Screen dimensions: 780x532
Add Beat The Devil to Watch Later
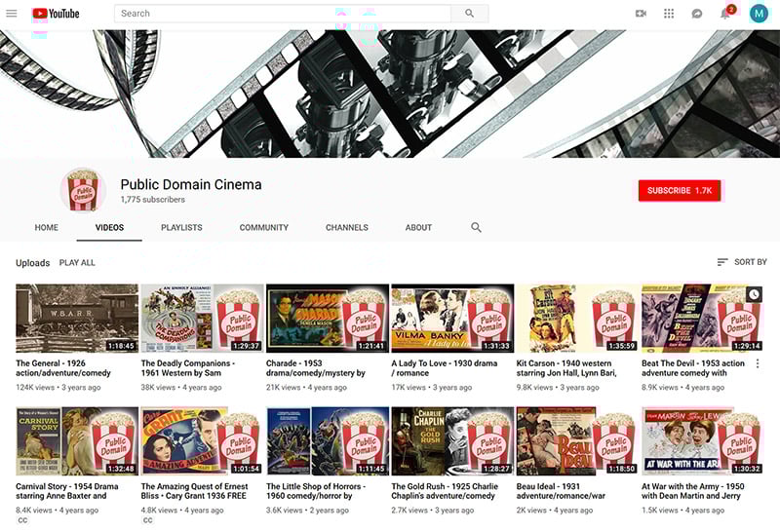point(754,294)
